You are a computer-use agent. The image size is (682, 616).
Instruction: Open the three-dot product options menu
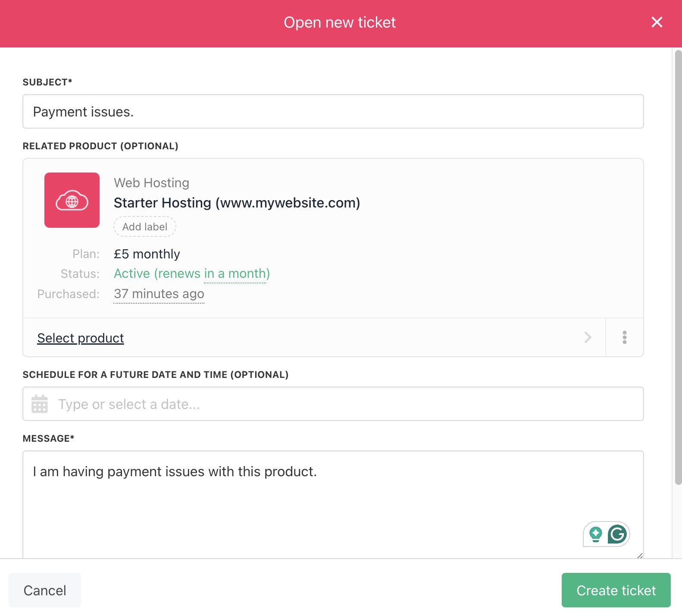point(624,337)
